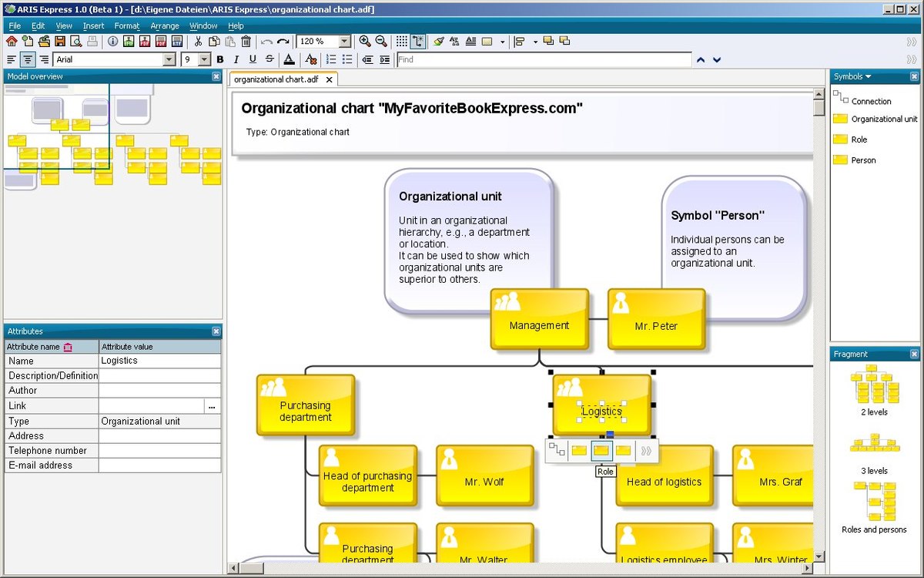
Task: Open the Arrange menu
Action: point(165,25)
